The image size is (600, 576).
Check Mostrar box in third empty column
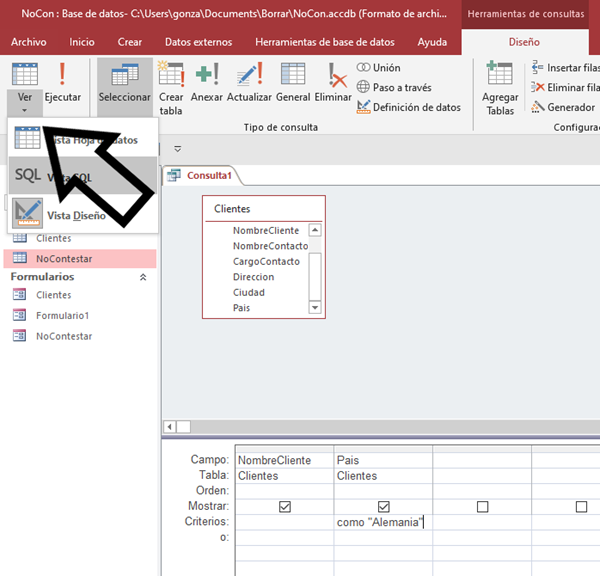[x=482, y=507]
